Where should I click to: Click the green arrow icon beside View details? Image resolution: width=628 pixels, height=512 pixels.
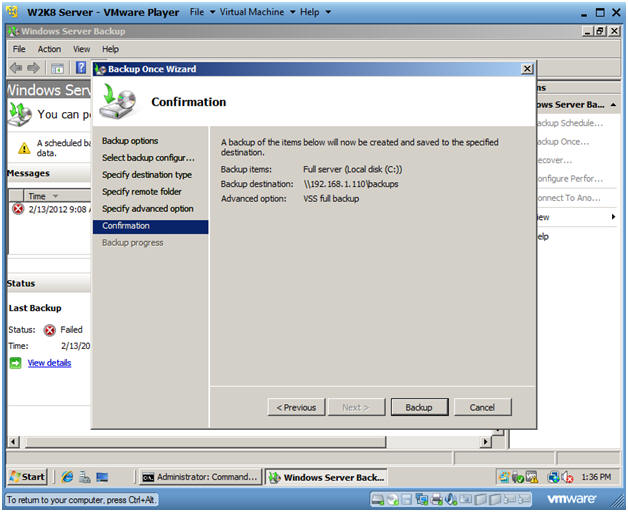(x=15, y=363)
